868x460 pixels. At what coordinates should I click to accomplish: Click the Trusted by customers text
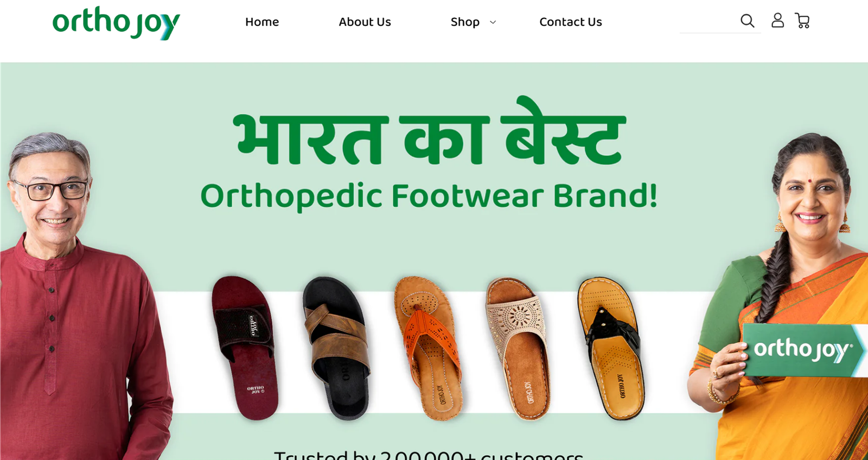(x=429, y=455)
